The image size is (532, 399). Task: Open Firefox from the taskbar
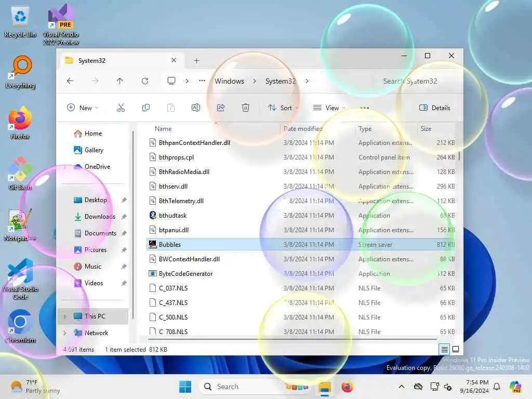(x=348, y=387)
